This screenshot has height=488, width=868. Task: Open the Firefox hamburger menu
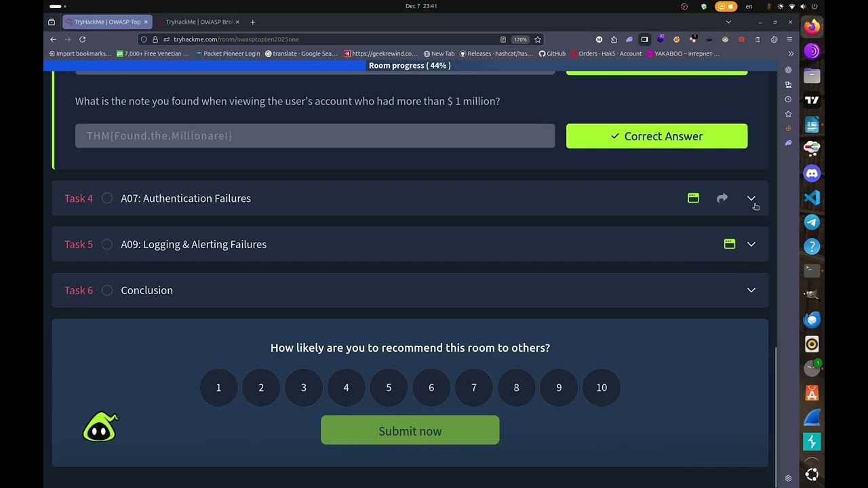click(789, 39)
